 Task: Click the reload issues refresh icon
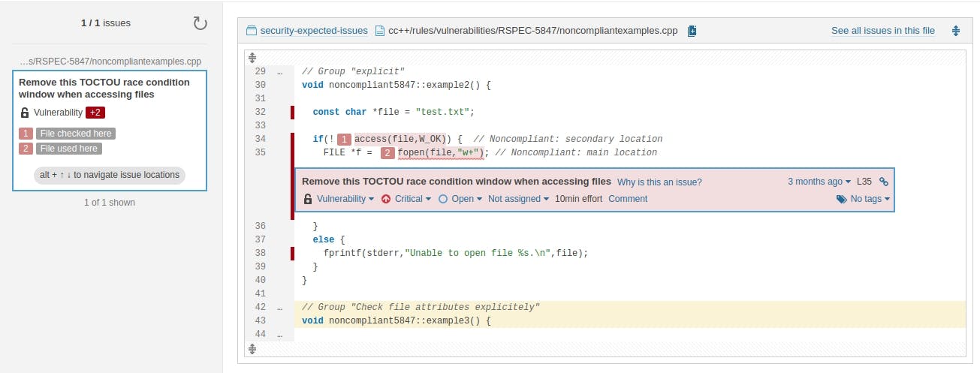(x=200, y=23)
